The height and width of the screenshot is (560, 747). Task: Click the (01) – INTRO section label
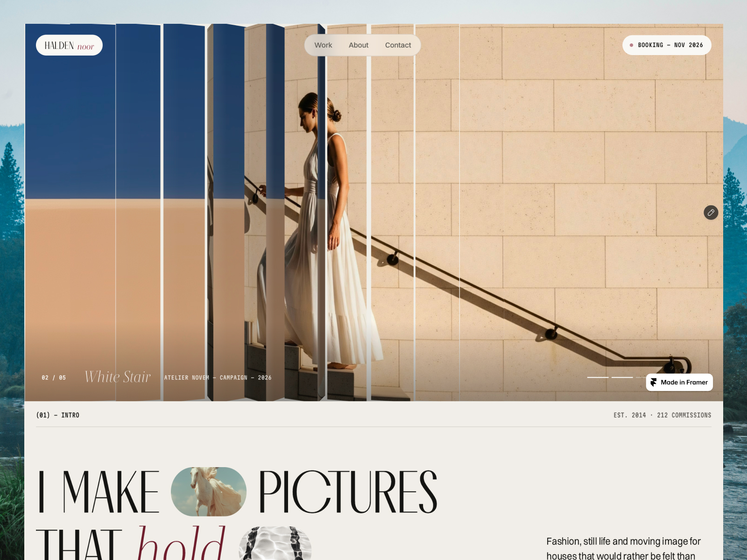click(x=58, y=415)
